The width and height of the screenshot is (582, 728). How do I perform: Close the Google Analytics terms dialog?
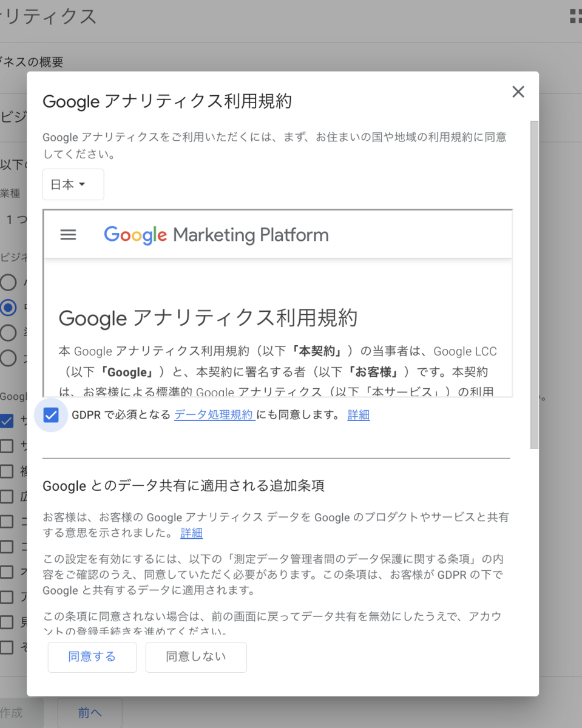[x=518, y=92]
